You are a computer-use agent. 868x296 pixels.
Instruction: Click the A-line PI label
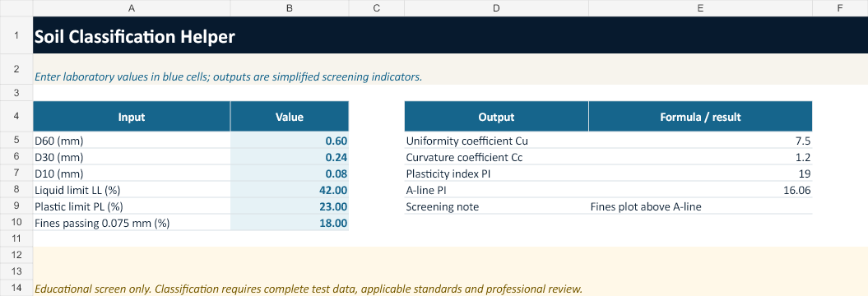click(x=427, y=190)
